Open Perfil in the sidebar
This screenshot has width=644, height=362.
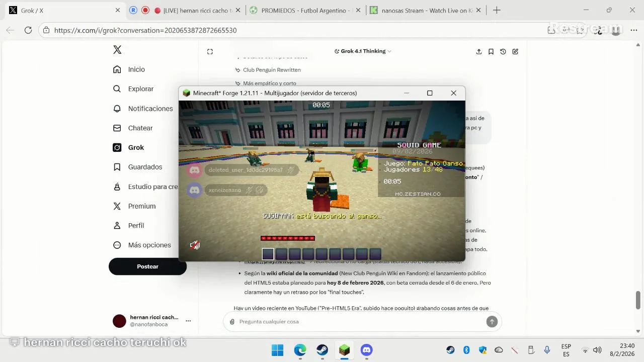[129, 226]
